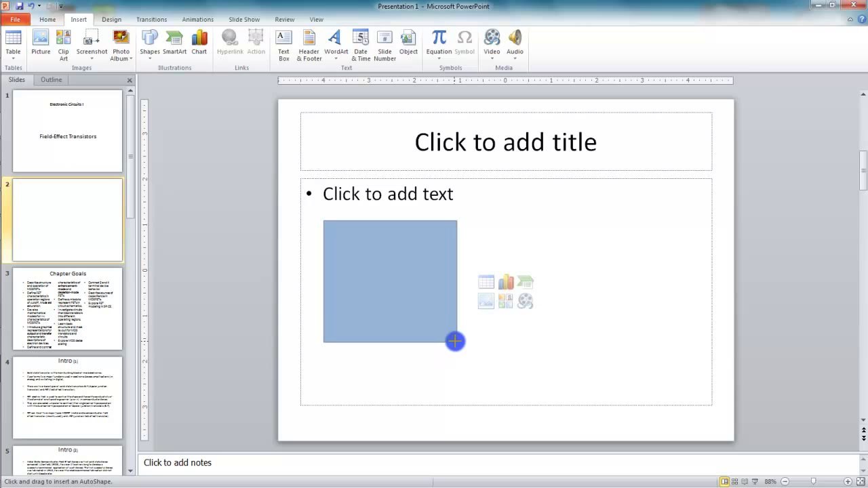Switch to the Home ribbon tab
The height and width of the screenshot is (488, 868).
[47, 20]
